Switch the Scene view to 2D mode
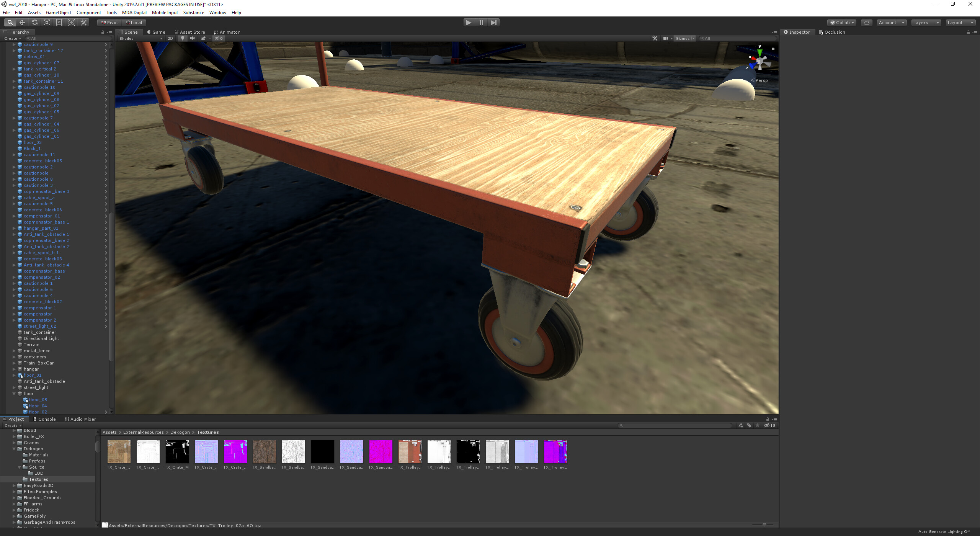This screenshot has height=536, width=980. tap(170, 38)
